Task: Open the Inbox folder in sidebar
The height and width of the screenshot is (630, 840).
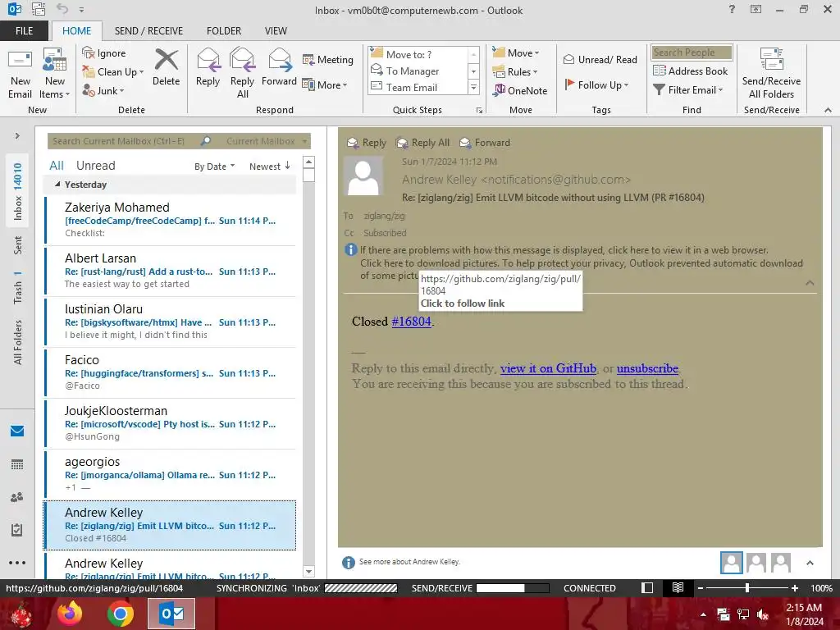Action: [18, 192]
